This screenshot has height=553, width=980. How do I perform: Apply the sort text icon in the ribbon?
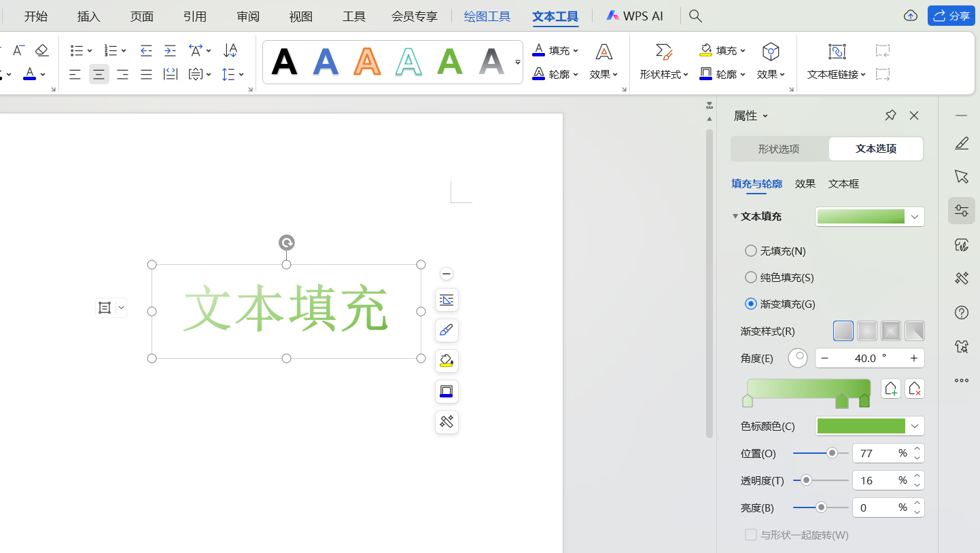tap(230, 50)
